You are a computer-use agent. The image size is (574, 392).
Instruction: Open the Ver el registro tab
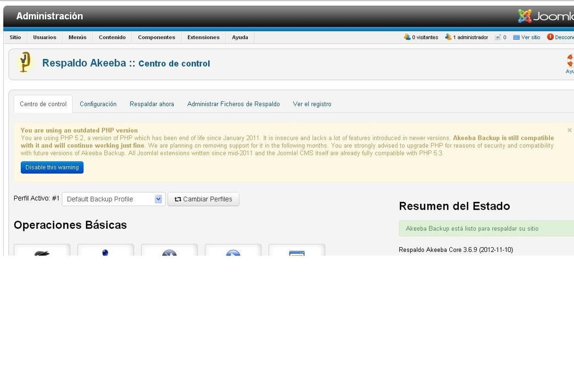(x=312, y=104)
